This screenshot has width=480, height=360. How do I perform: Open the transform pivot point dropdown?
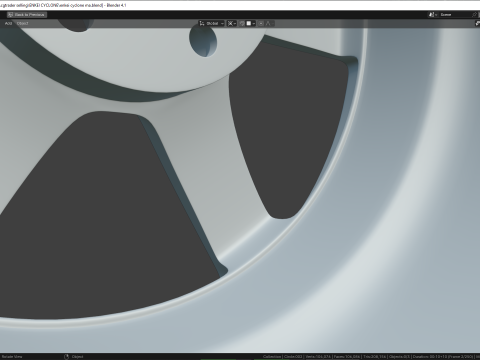(232, 23)
